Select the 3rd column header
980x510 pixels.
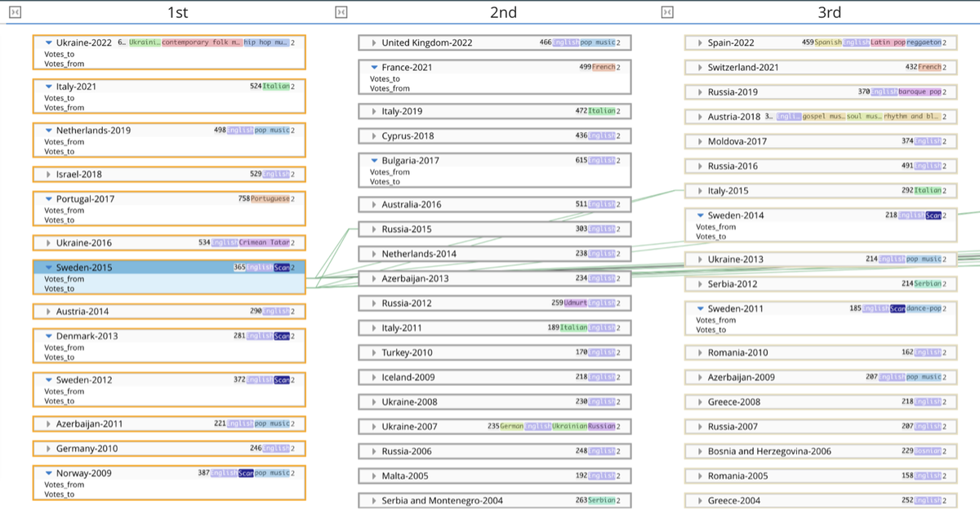pyautogui.click(x=828, y=12)
